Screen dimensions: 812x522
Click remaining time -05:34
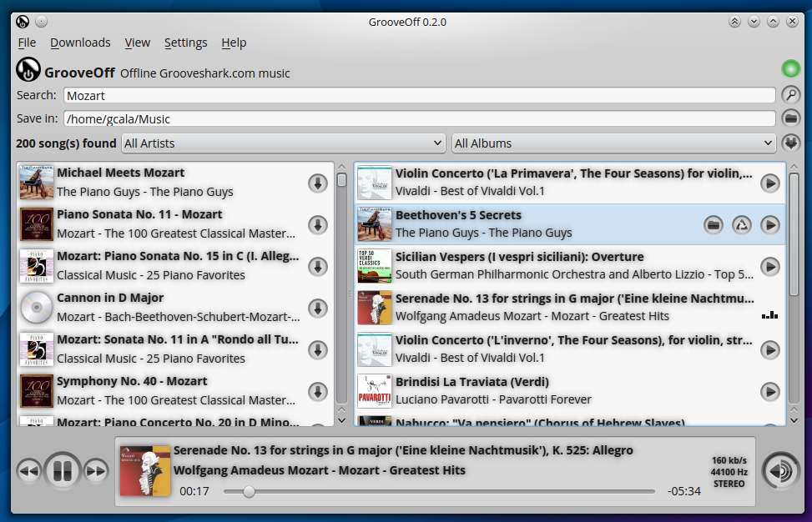(x=684, y=491)
